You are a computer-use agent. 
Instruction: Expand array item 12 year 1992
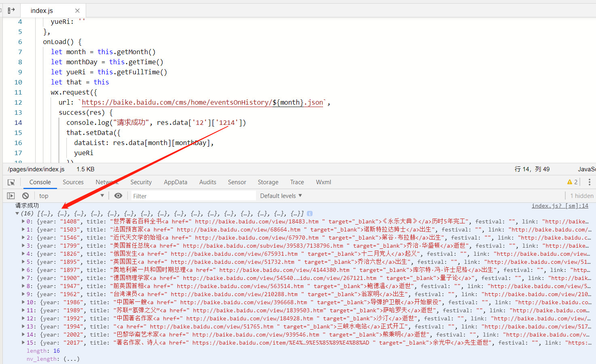pyautogui.click(x=23, y=318)
